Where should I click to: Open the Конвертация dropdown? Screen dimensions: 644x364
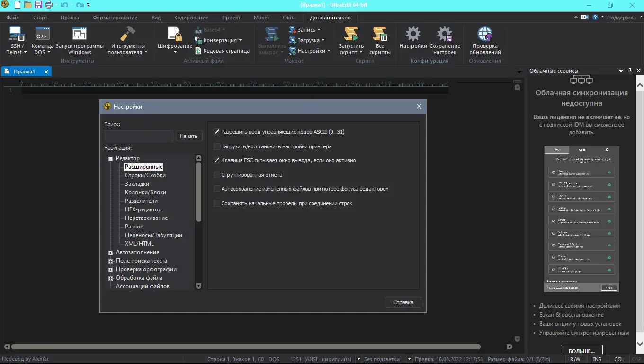point(218,40)
